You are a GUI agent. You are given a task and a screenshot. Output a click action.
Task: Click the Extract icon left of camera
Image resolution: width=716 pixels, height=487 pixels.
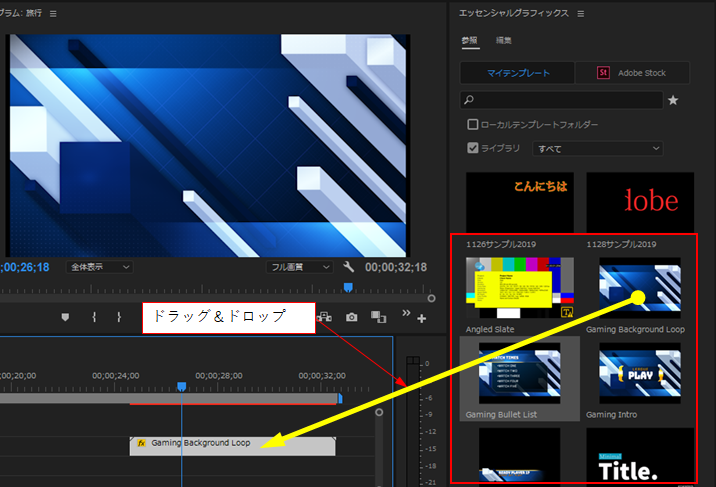coord(324,317)
